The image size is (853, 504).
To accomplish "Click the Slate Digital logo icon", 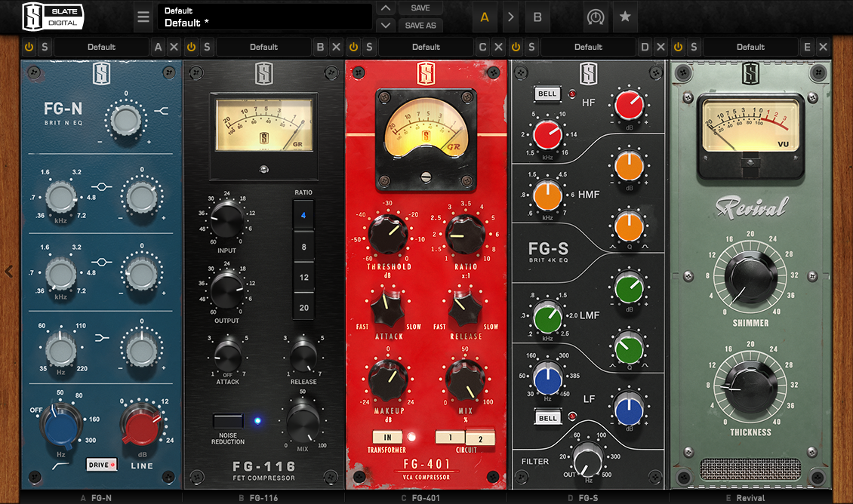I will pos(53,16).
